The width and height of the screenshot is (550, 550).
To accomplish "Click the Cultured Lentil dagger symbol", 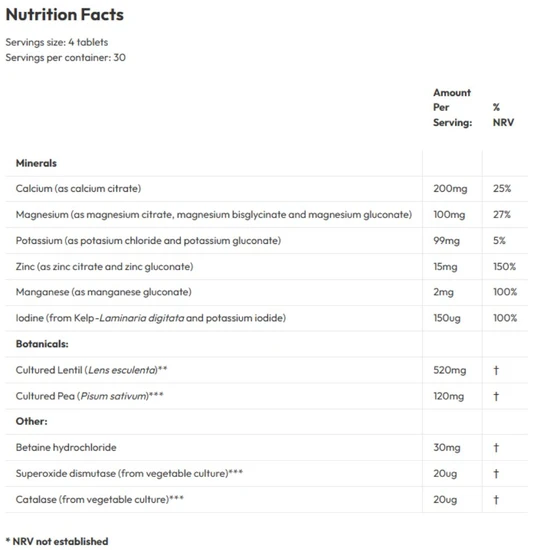I will pyautogui.click(x=496, y=370).
